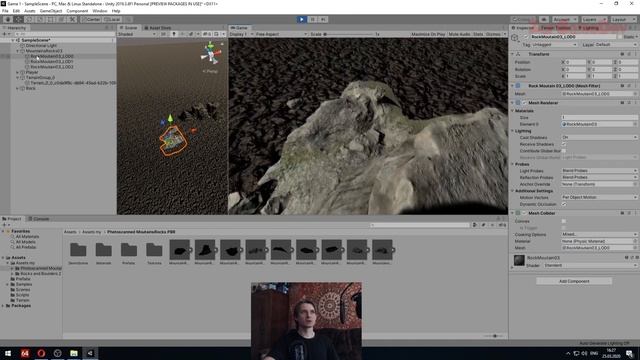
Task: Adjust the Project icon size slider
Action: 493,336
